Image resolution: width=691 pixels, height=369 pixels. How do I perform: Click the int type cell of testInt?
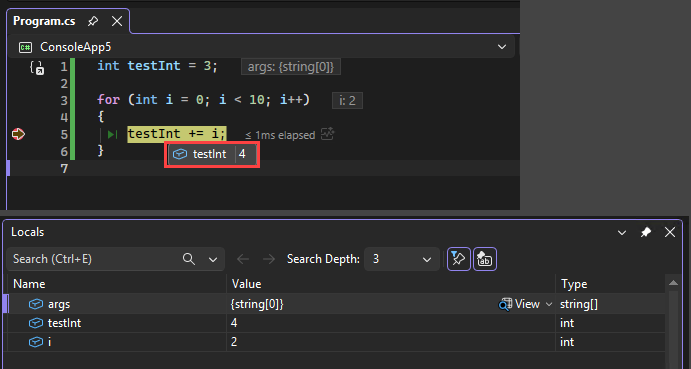coord(567,323)
